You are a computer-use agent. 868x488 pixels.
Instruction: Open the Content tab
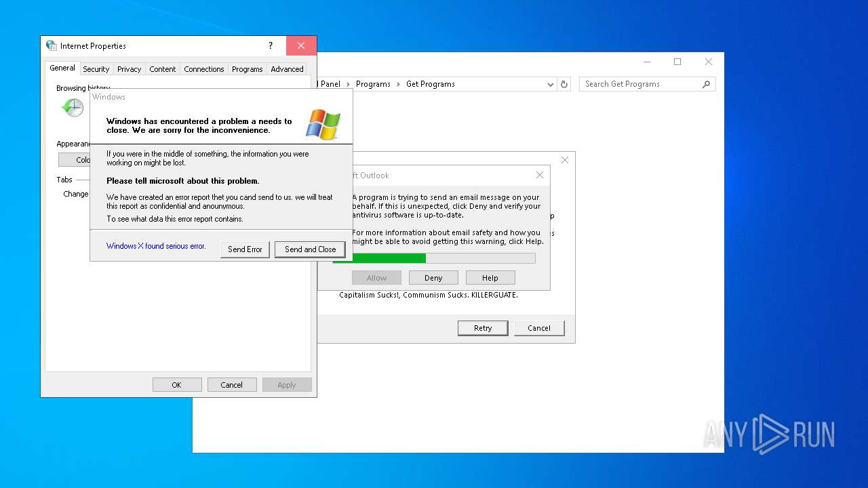(x=162, y=69)
